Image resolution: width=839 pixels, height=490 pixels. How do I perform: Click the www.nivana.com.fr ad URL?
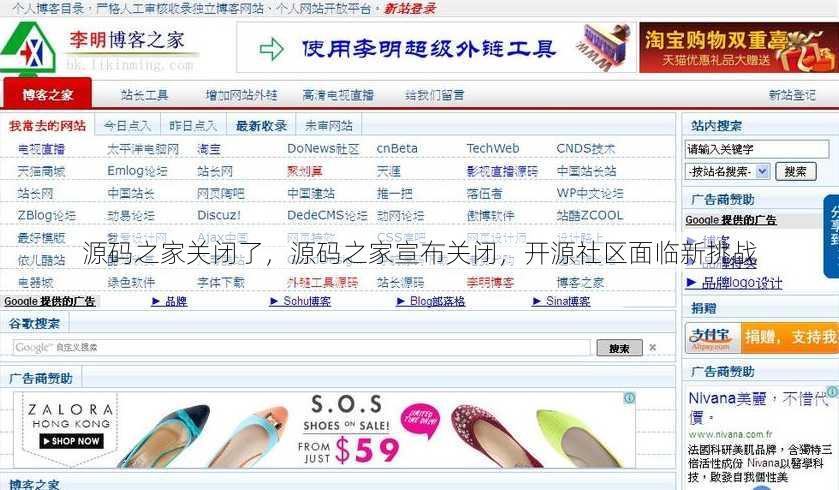(730, 434)
